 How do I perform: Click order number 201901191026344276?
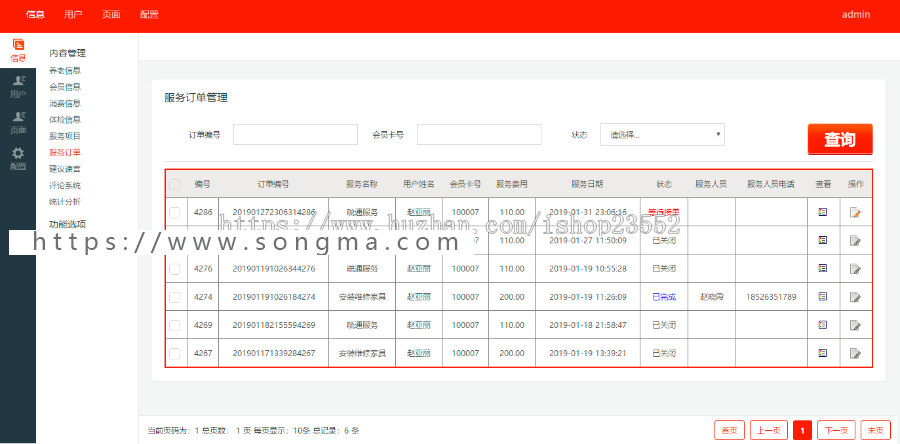274,268
